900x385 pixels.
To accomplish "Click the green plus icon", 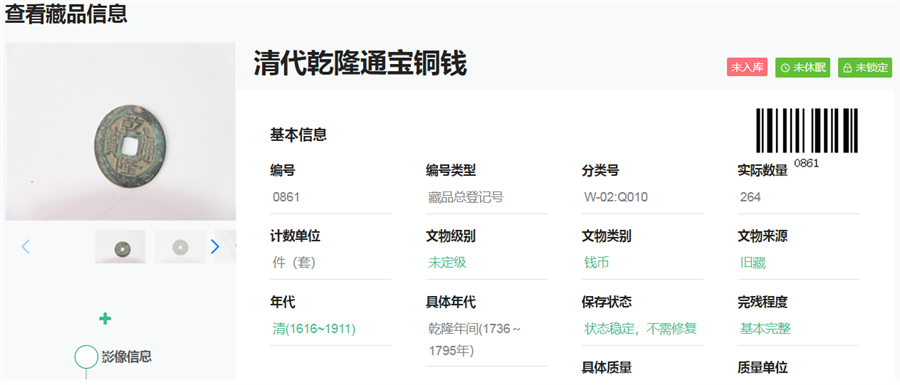I will tap(105, 319).
